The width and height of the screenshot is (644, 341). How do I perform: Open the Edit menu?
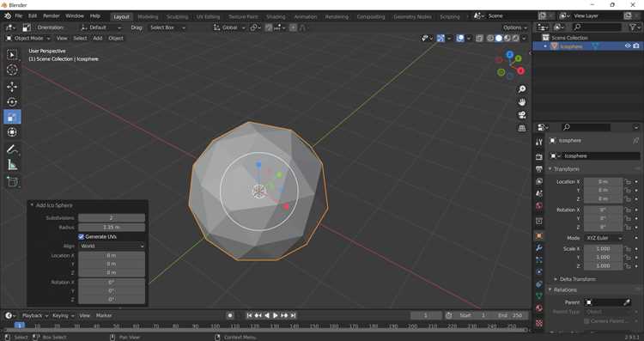click(x=33, y=16)
